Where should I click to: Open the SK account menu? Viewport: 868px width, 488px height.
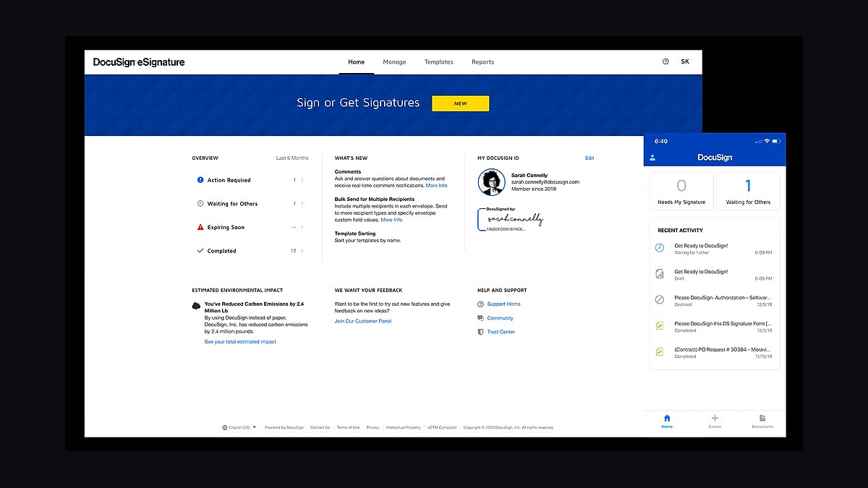point(685,61)
